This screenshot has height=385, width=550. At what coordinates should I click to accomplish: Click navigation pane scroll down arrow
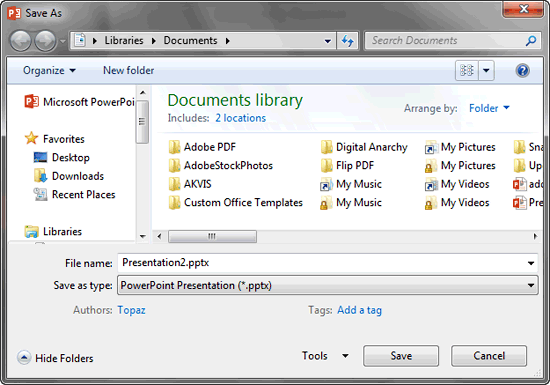(142, 236)
